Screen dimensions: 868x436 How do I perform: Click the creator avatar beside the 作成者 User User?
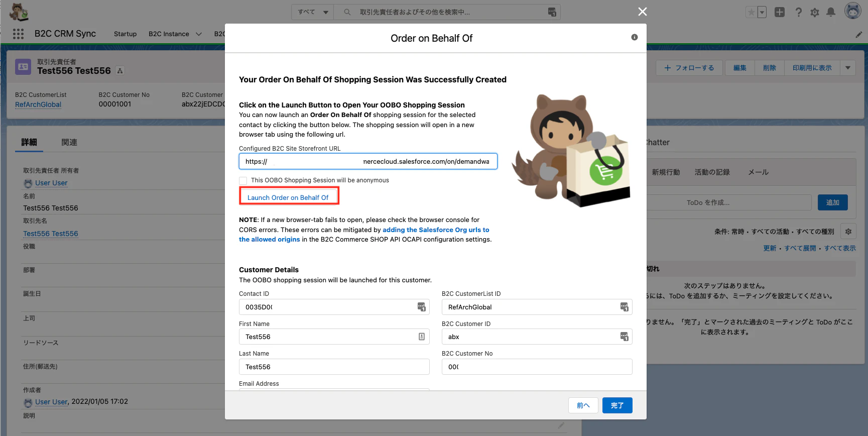28,402
